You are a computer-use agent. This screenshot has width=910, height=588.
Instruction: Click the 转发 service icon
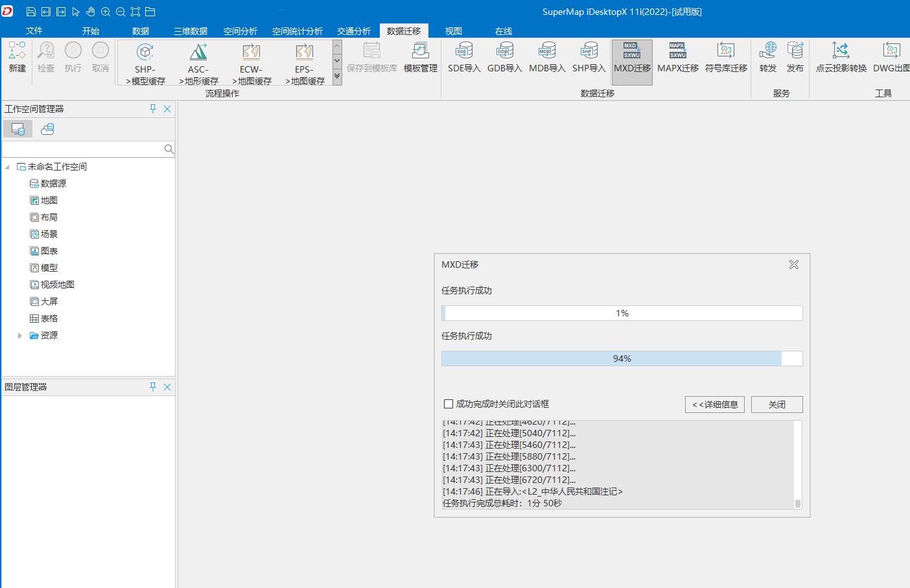[768, 57]
